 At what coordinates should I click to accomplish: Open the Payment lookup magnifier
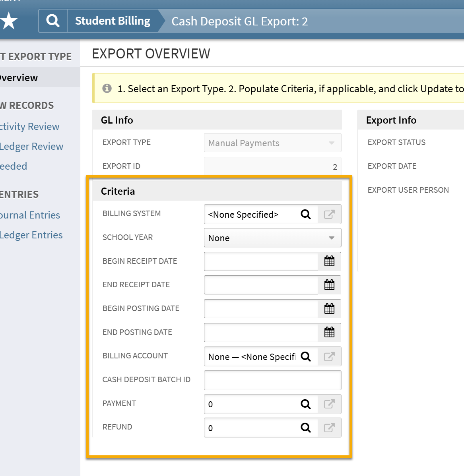[x=305, y=404]
